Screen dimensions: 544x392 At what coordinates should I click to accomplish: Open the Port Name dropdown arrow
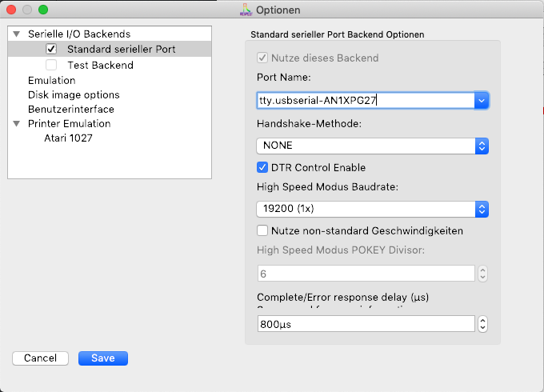[482, 101]
